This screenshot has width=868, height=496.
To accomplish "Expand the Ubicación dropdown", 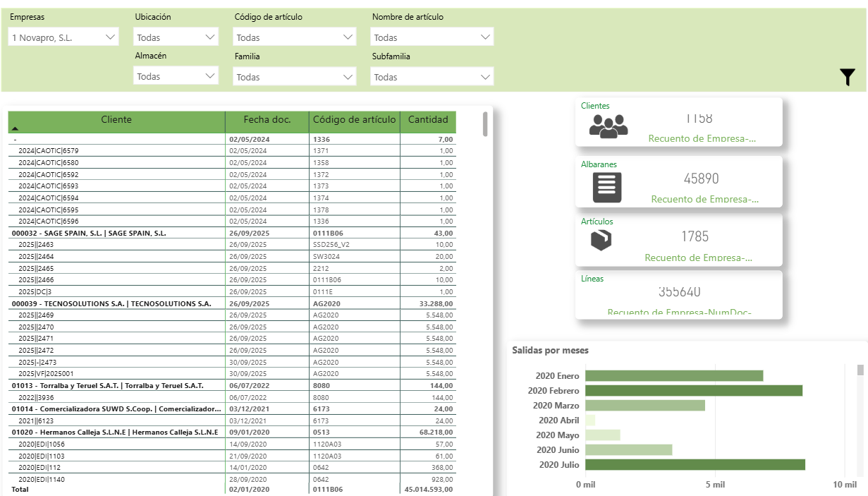I will tap(176, 37).
